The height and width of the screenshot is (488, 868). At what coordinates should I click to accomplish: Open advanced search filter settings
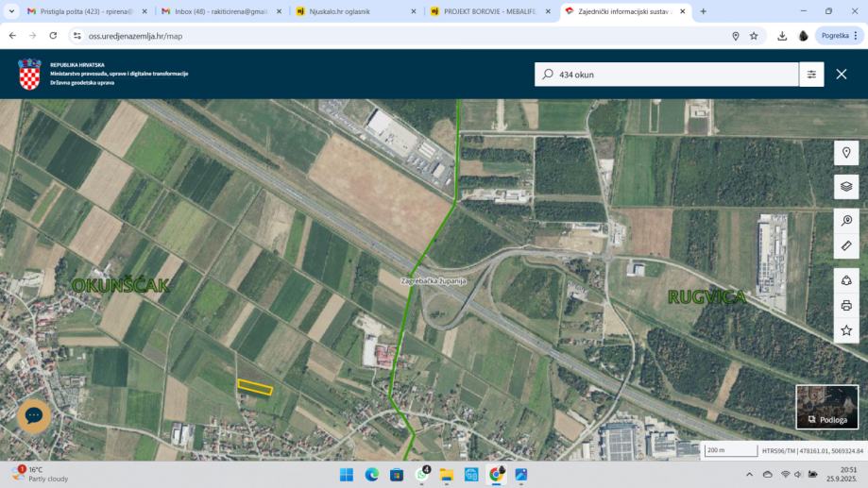pos(811,75)
